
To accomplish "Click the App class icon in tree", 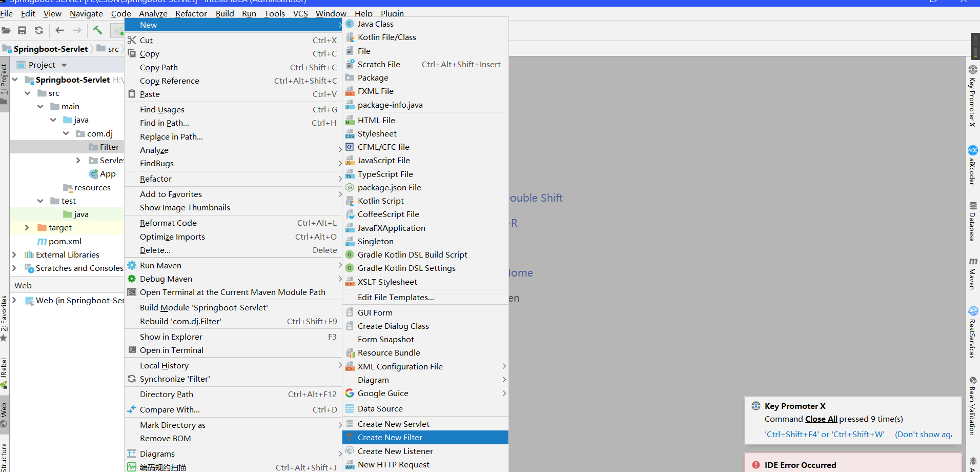I will [93, 174].
